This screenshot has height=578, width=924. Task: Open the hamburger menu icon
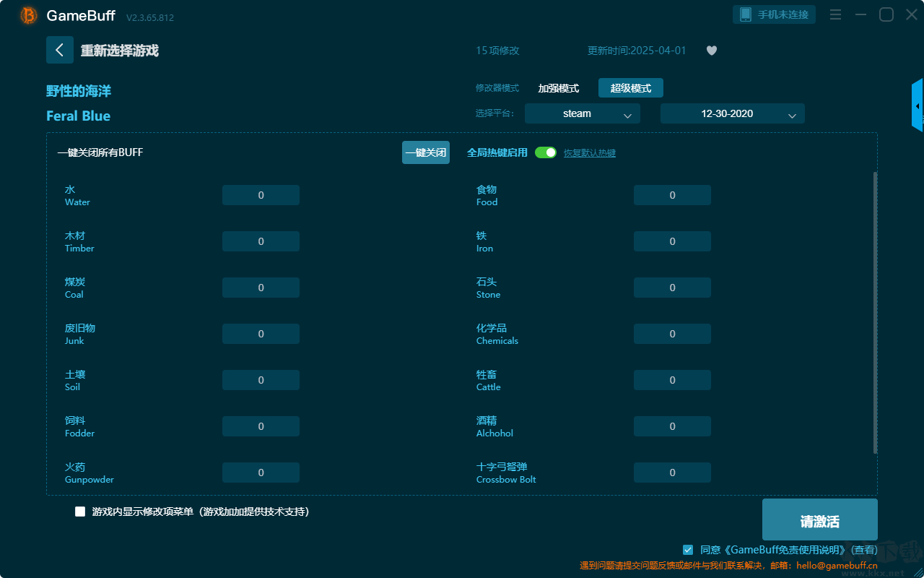coord(835,14)
